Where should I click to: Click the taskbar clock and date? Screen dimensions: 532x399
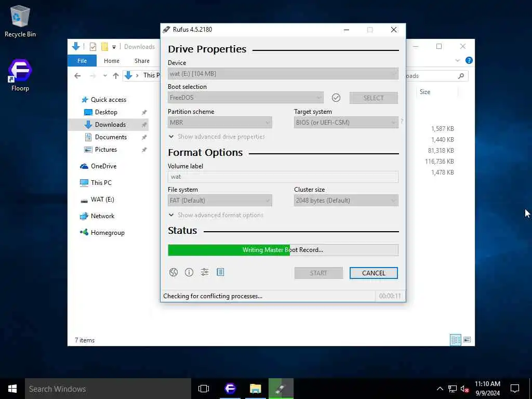pyautogui.click(x=487, y=389)
